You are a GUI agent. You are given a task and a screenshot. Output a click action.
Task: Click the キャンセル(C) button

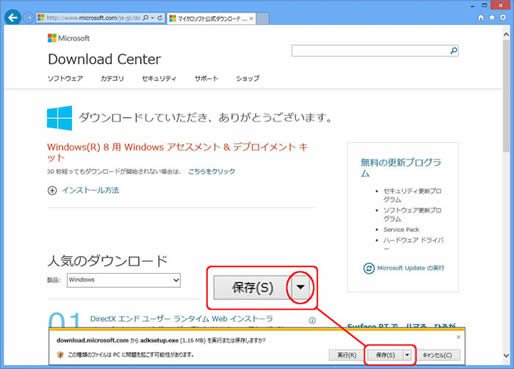click(437, 355)
